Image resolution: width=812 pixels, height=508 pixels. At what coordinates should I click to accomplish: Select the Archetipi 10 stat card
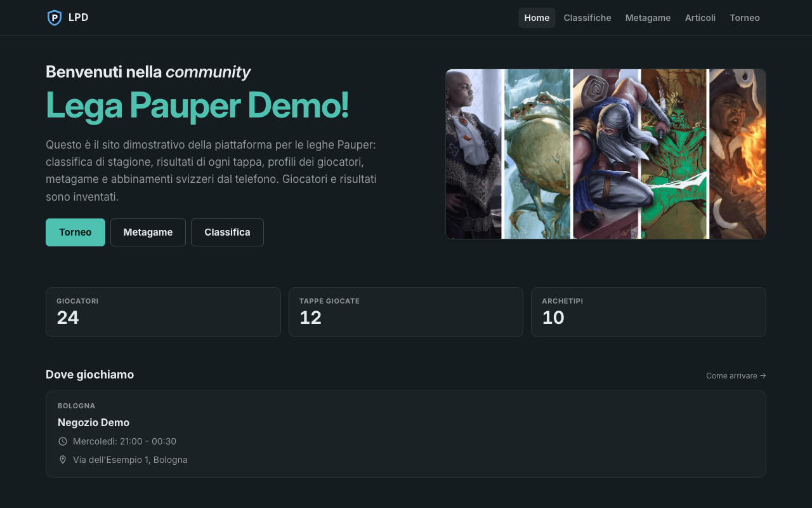[x=648, y=312]
